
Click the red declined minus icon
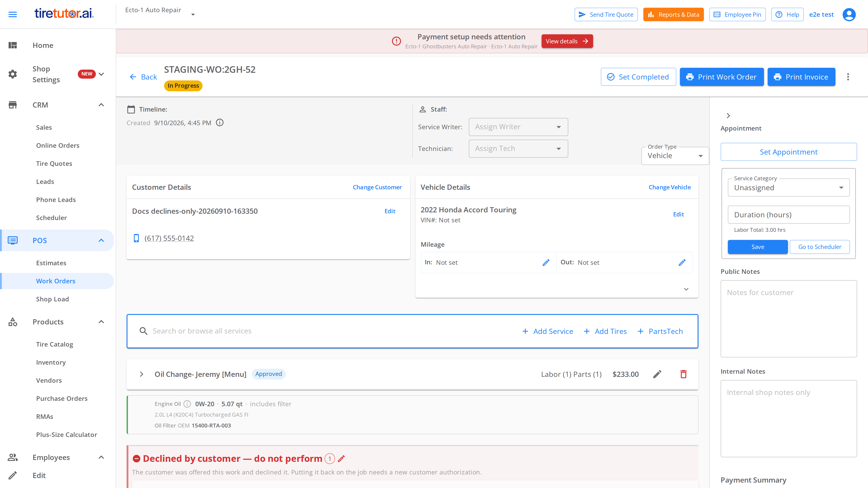[x=137, y=458]
